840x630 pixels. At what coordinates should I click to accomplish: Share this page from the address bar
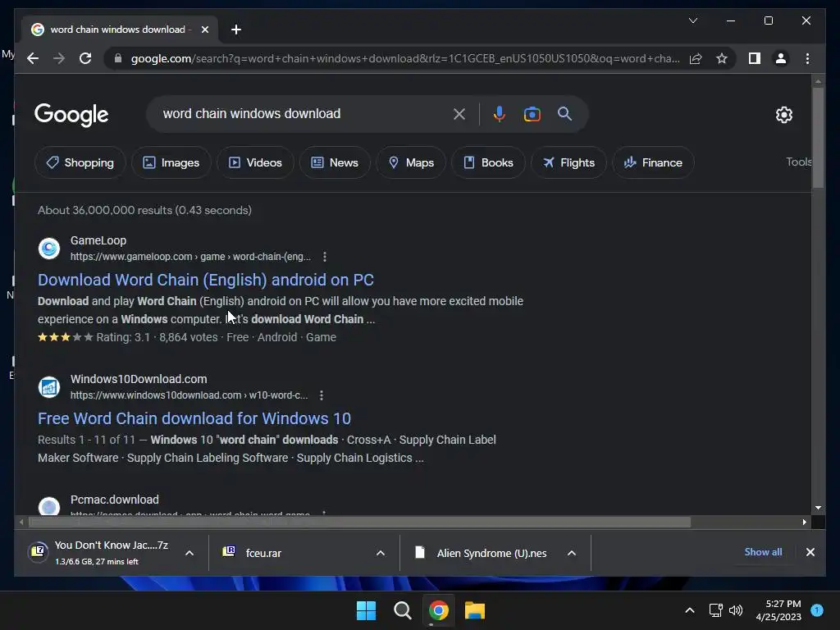[x=696, y=58]
